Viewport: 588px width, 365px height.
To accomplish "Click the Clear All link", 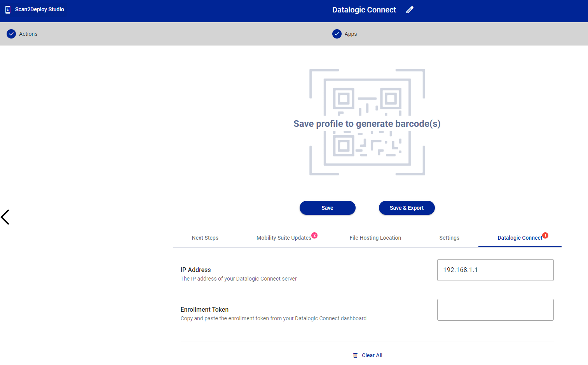I will tap(372, 355).
